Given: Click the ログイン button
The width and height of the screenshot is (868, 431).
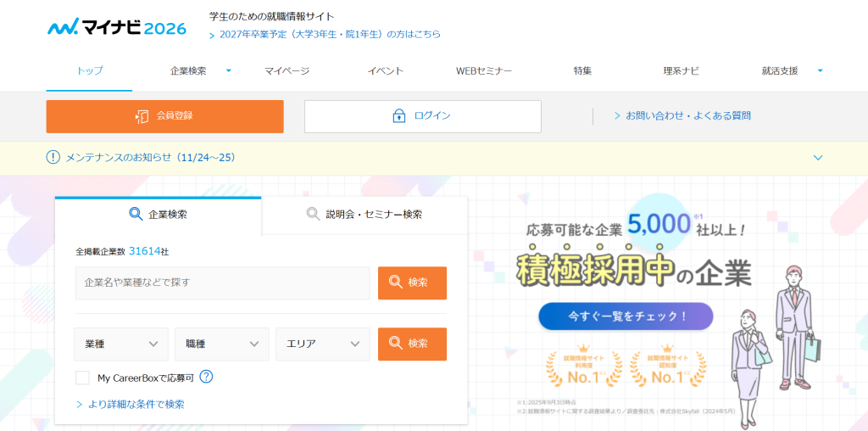Looking at the screenshot, I should (423, 116).
